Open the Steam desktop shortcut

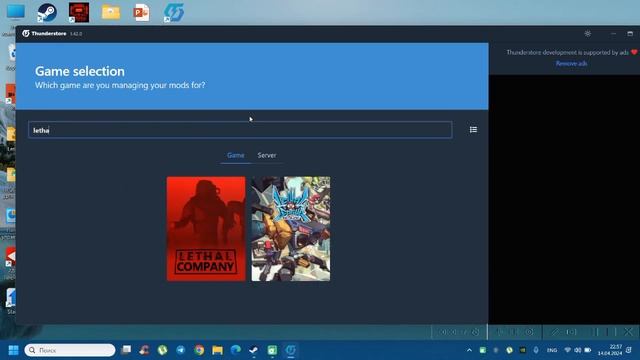[47, 12]
